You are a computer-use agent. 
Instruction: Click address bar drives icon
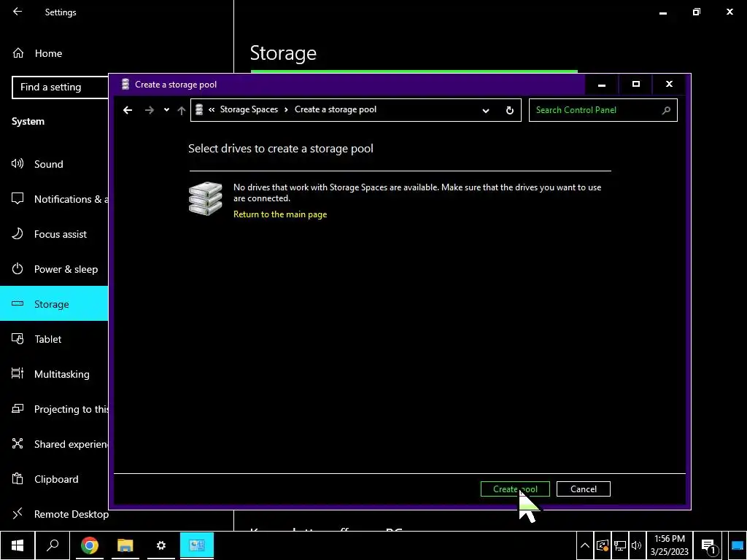click(x=199, y=110)
